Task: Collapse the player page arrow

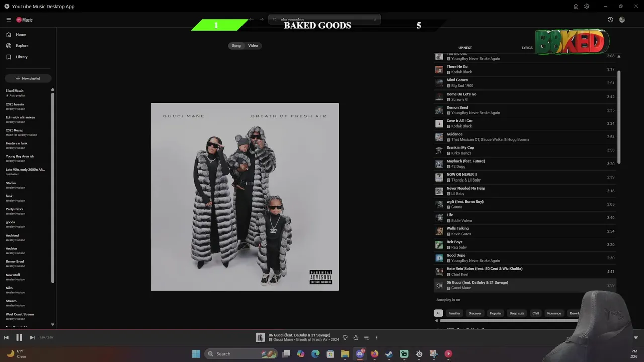Action: [x=636, y=338]
